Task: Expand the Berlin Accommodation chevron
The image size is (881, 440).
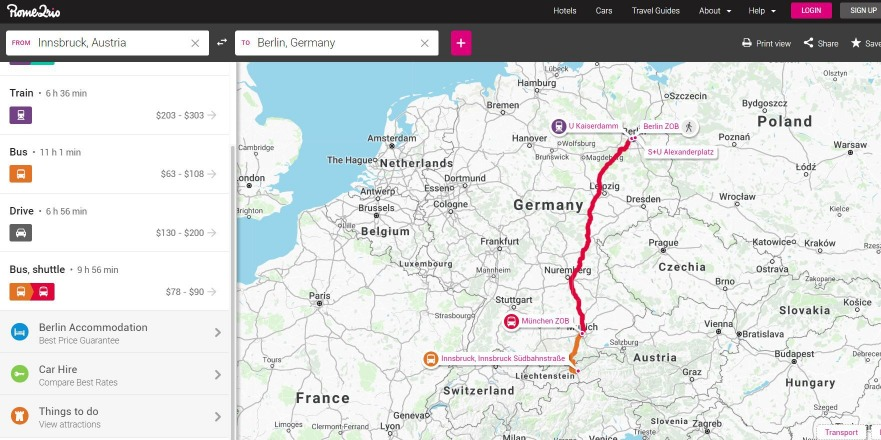Action: tap(218, 333)
